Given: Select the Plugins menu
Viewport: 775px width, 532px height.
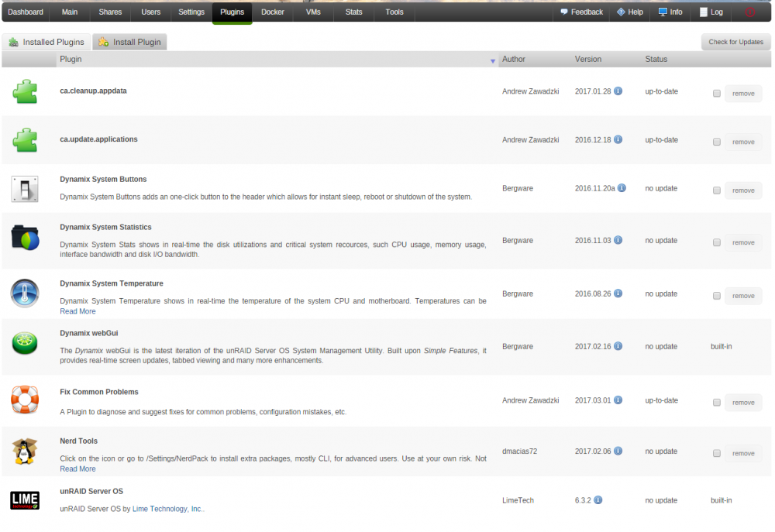Looking at the screenshot, I should [232, 12].
